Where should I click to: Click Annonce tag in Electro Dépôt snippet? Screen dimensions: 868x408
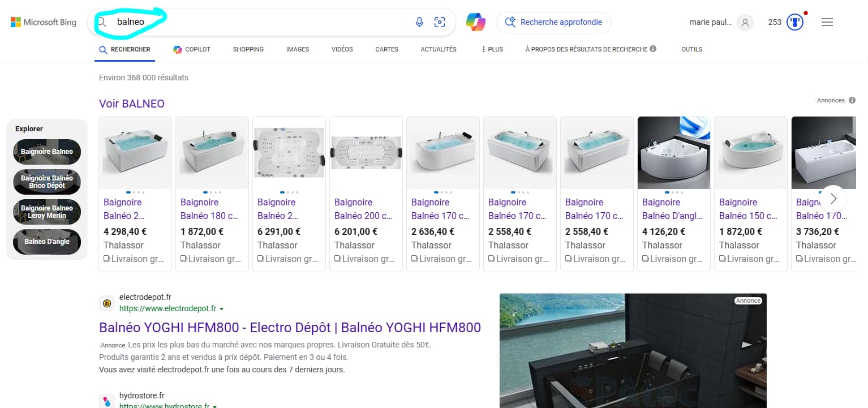113,345
